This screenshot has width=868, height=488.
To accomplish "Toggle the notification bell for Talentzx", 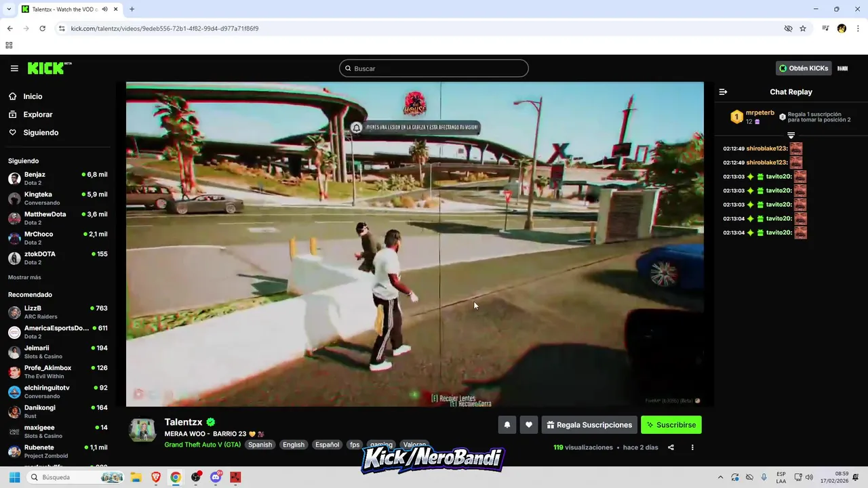I will pos(507,425).
